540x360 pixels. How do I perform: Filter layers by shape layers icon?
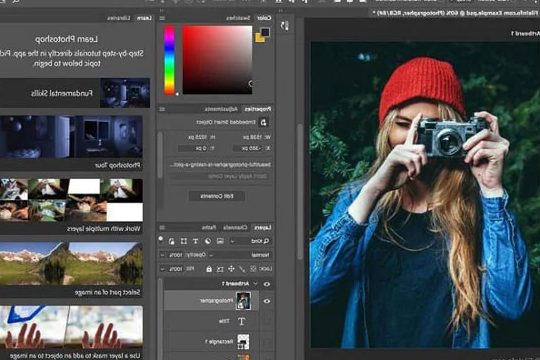coord(184,241)
